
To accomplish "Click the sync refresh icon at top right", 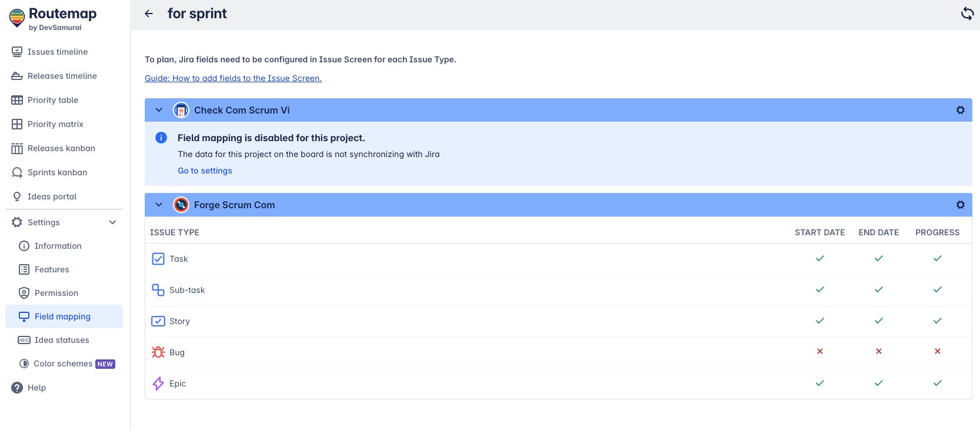I will click(x=967, y=14).
